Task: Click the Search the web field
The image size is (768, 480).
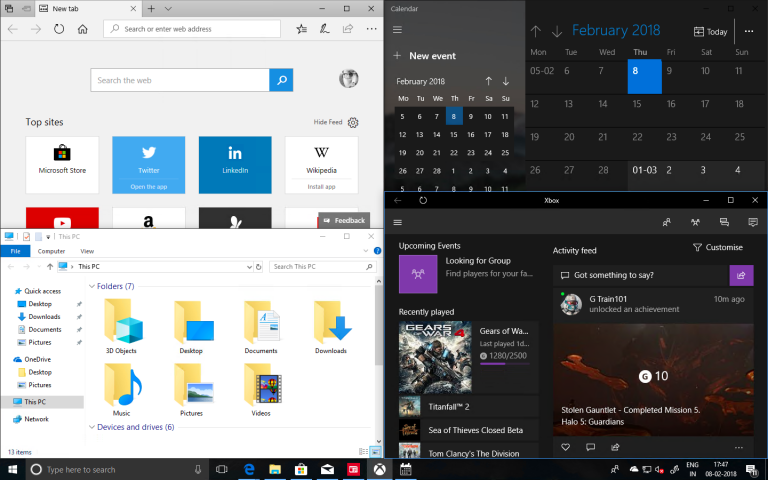Action: pos(180,80)
